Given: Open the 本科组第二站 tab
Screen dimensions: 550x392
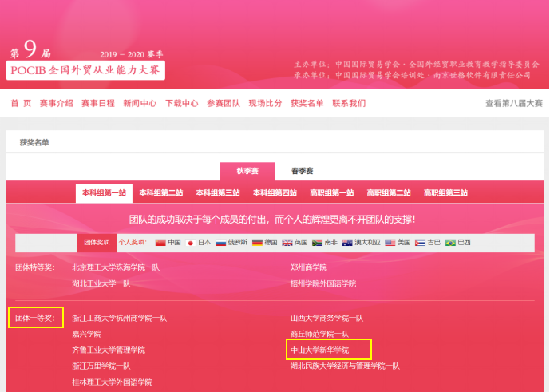Looking at the screenshot, I should click(161, 193).
